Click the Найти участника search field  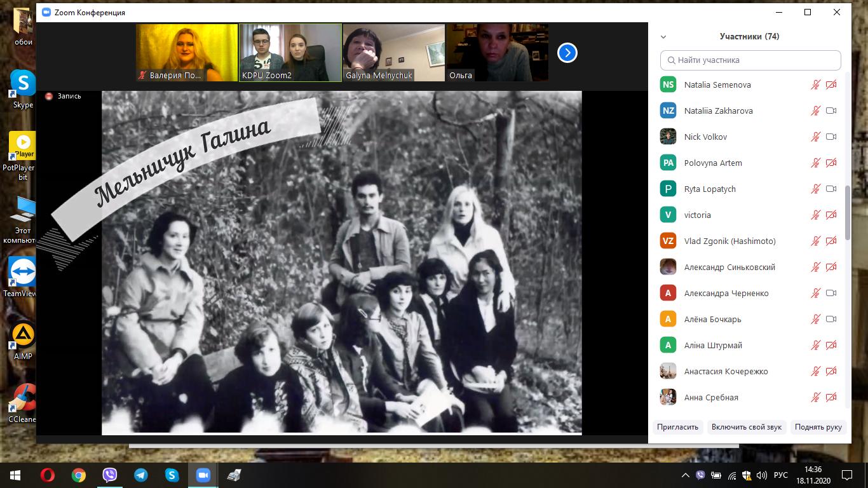pos(750,60)
